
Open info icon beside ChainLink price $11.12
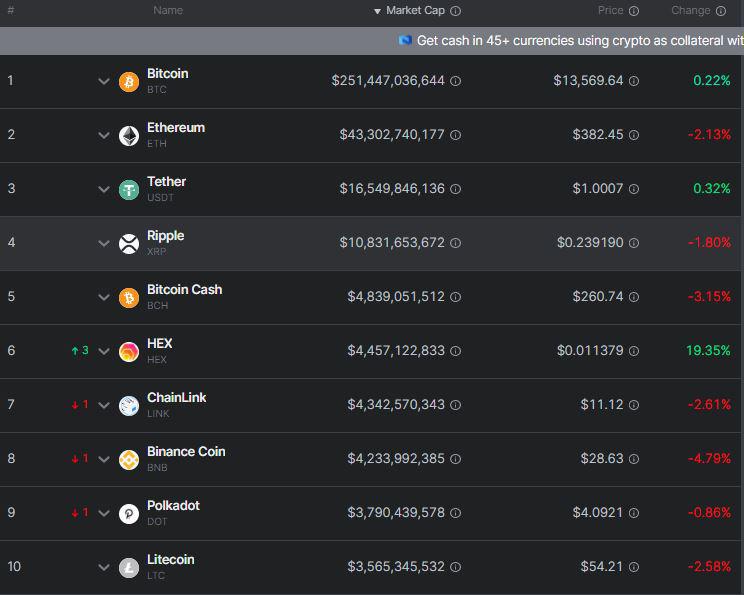coord(634,405)
